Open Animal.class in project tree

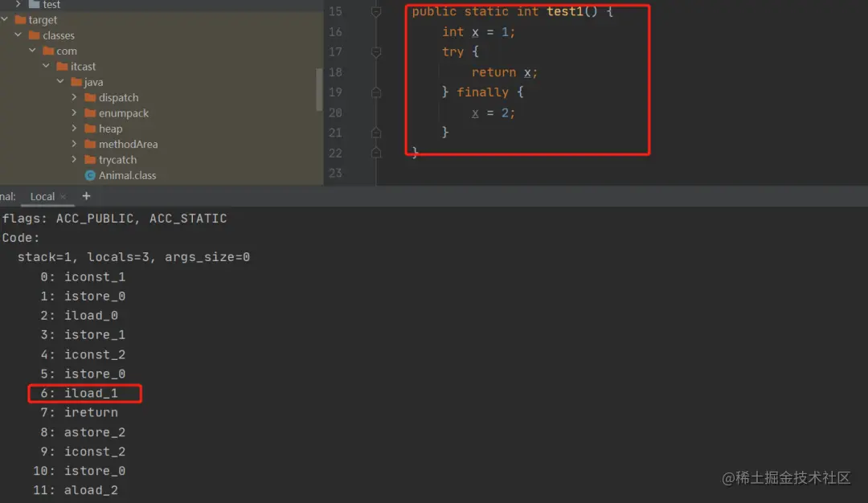(x=127, y=175)
